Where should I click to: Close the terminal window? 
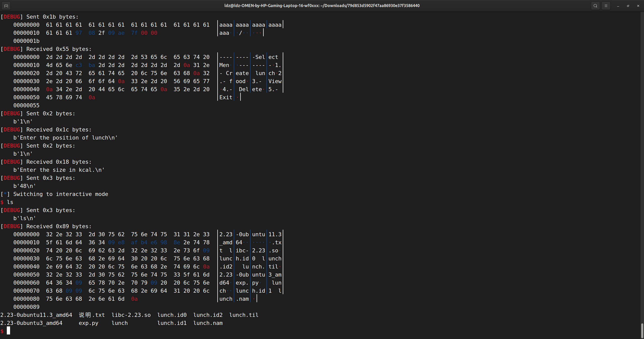(638, 6)
